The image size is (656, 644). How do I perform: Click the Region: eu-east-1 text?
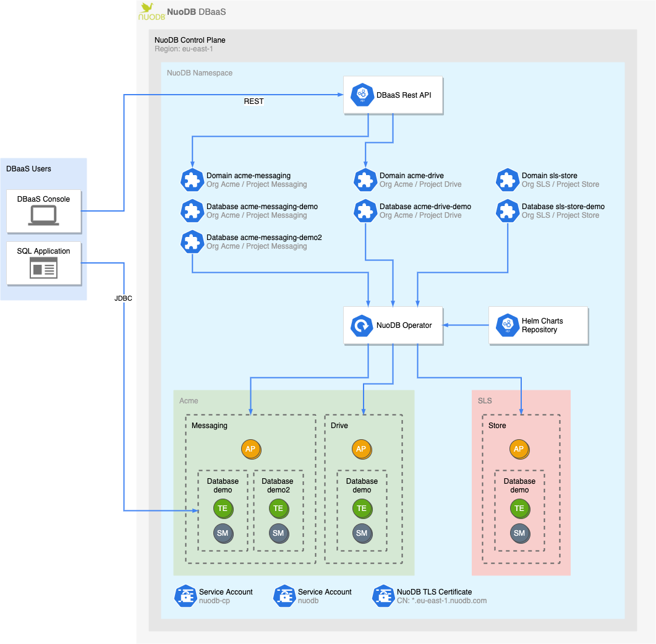tap(184, 49)
